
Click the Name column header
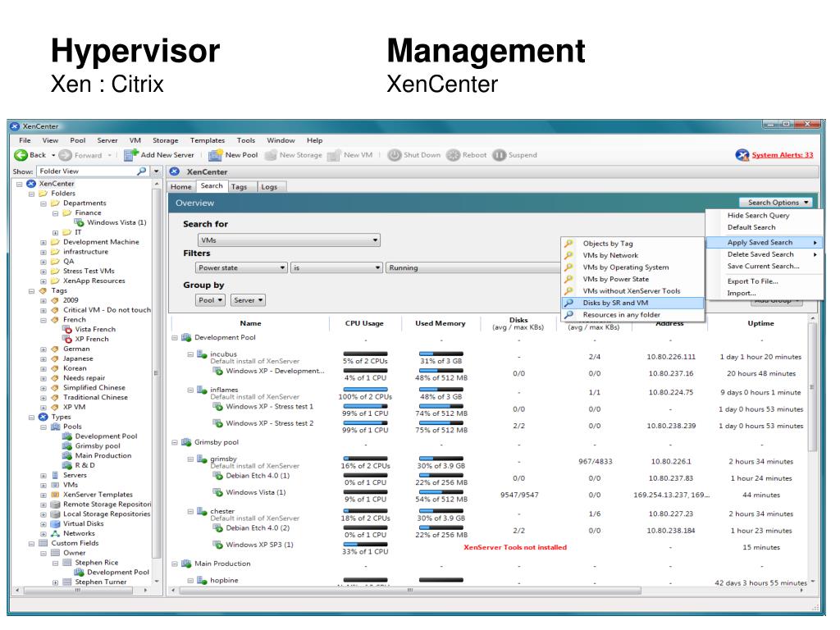tap(250, 323)
